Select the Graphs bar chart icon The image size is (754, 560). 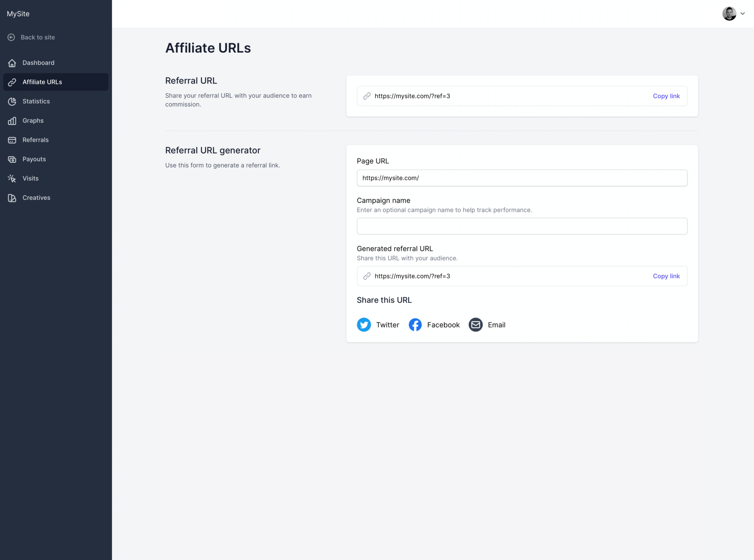point(13,120)
